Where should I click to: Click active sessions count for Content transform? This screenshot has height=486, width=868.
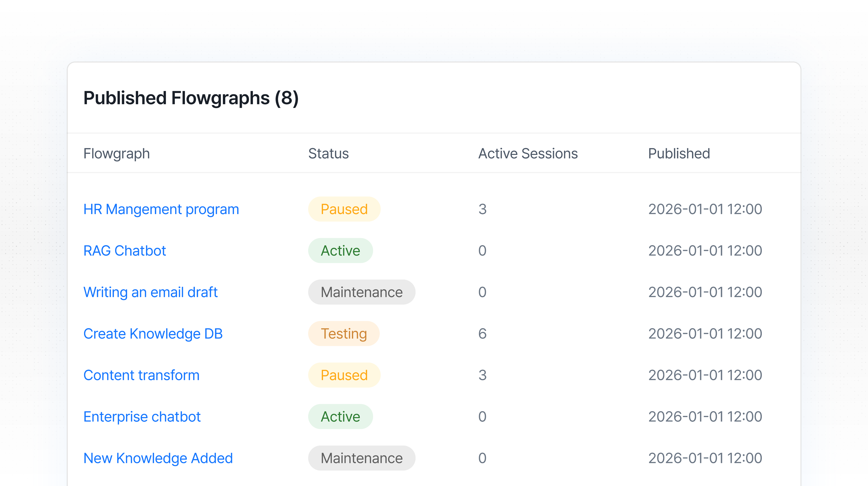(482, 375)
